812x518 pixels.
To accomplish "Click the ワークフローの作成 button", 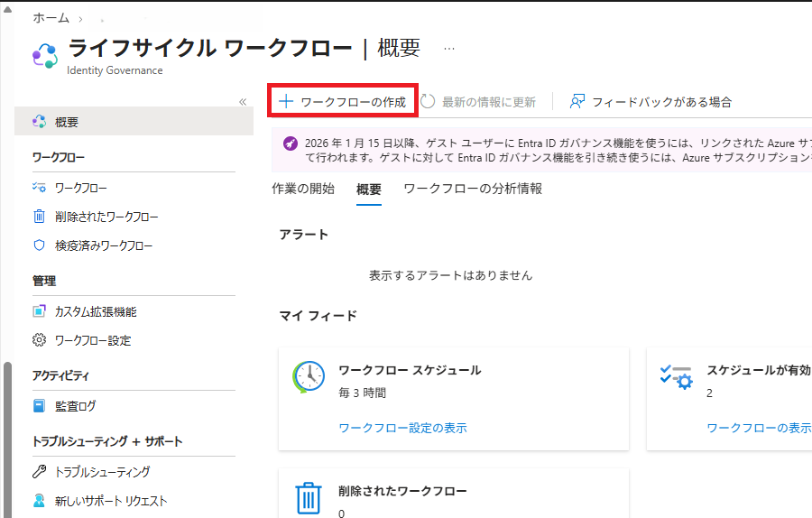I will pyautogui.click(x=343, y=102).
